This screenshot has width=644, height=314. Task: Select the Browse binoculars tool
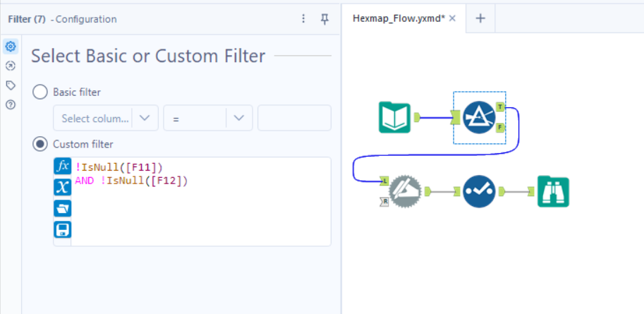point(553,191)
